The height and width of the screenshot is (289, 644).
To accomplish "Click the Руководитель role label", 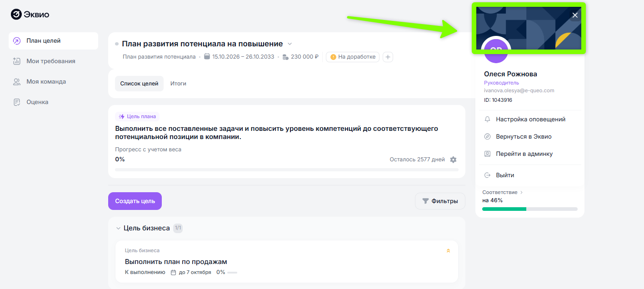I will click(501, 83).
